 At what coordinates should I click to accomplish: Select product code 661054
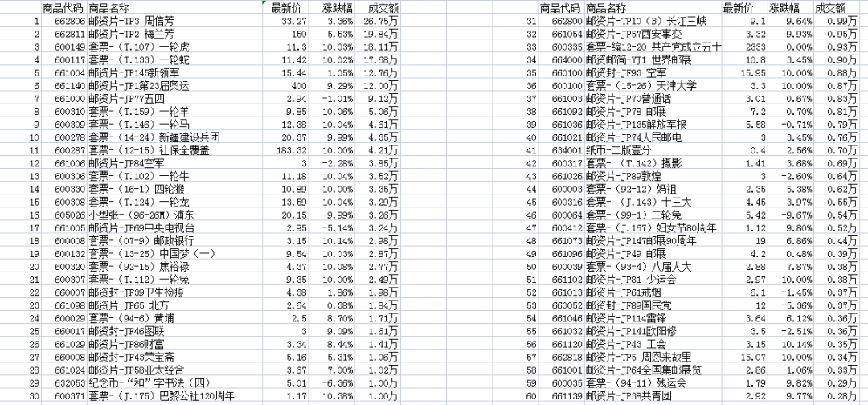pos(567,35)
